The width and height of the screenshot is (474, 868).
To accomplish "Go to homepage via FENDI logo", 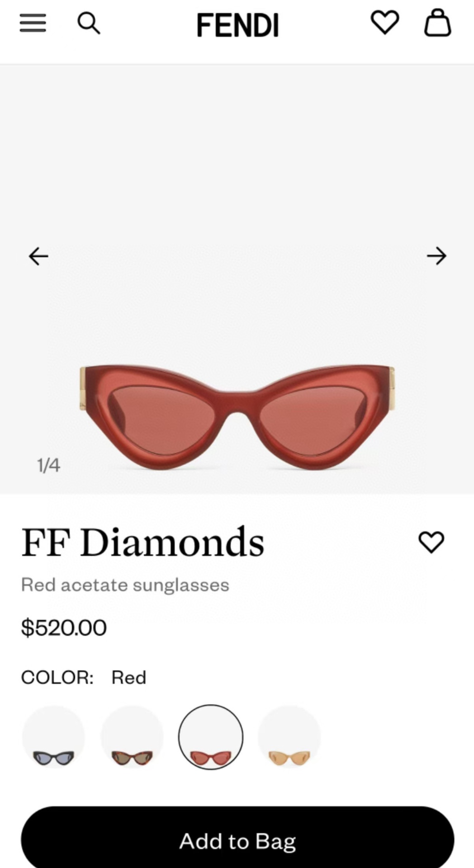I will (x=237, y=25).
